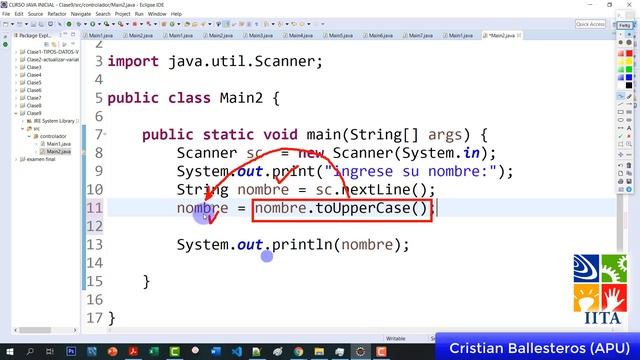The height and width of the screenshot is (360, 640).
Task: Click the printer icon in drawing palette
Action: [620, 181]
